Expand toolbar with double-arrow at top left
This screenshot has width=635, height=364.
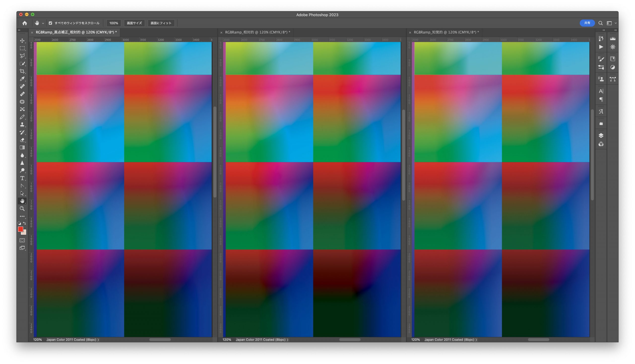[x=19, y=30]
